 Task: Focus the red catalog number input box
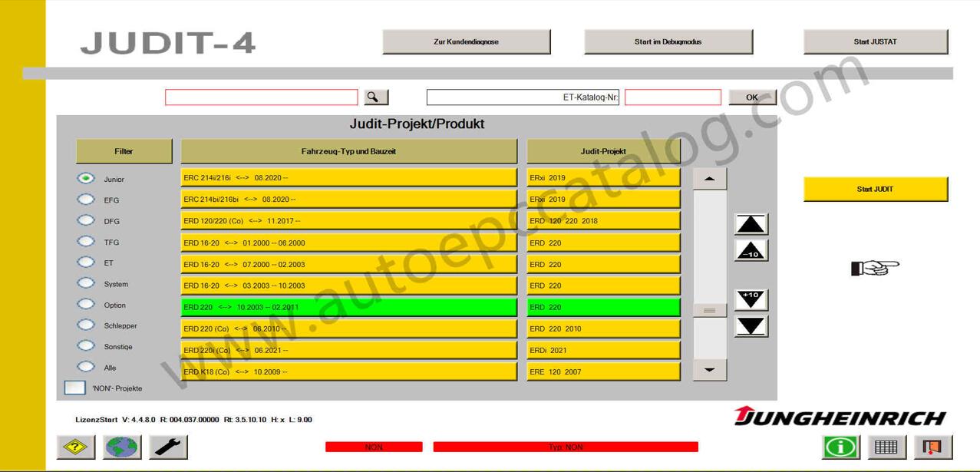click(673, 97)
